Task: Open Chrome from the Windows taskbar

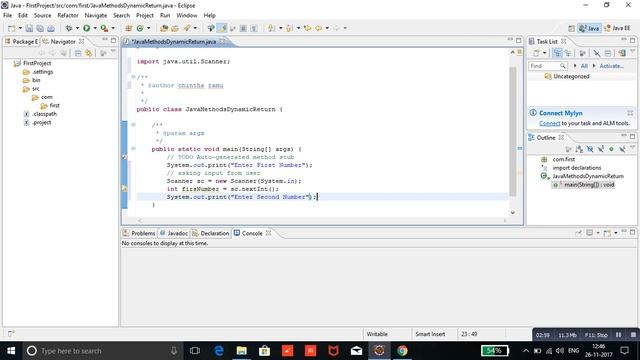Action: pos(402,351)
